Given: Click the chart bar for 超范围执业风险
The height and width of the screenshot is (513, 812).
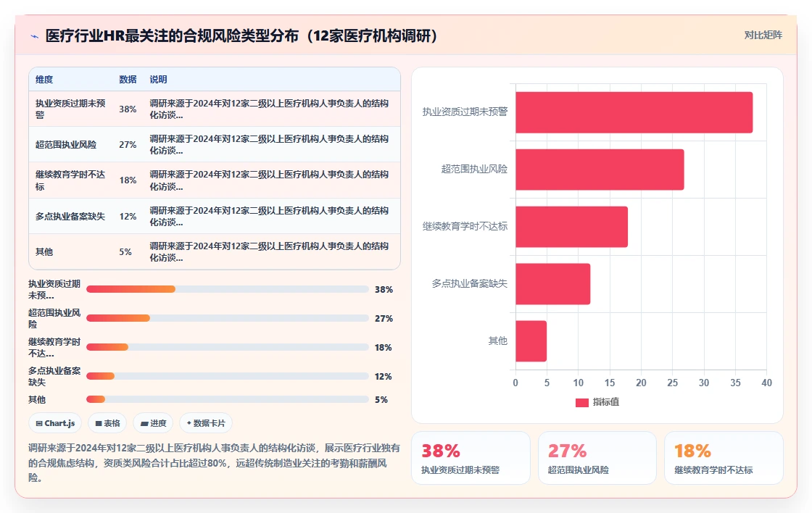Looking at the screenshot, I should click(x=600, y=170).
